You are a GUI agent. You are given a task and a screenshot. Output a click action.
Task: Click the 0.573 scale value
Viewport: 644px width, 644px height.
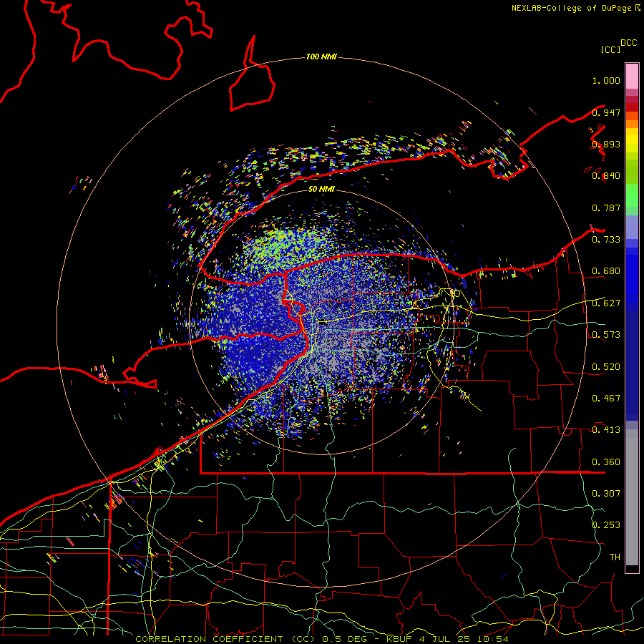tap(606, 335)
